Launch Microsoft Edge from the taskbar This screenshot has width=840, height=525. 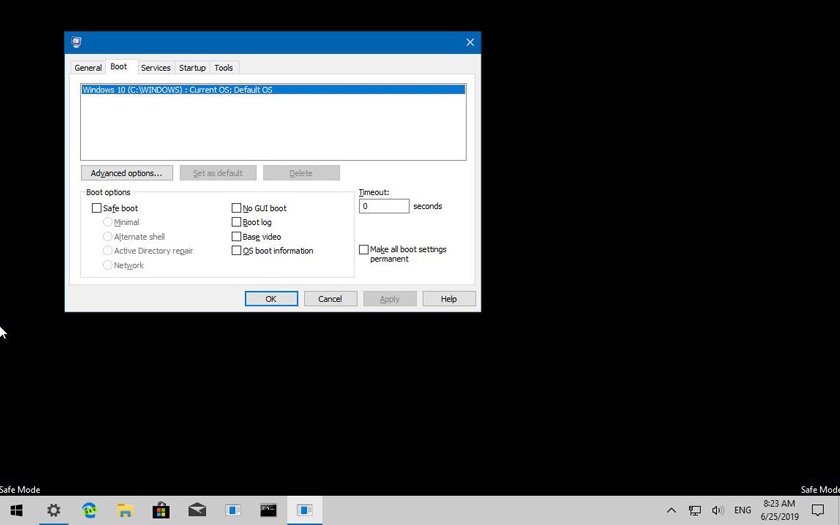(89, 510)
